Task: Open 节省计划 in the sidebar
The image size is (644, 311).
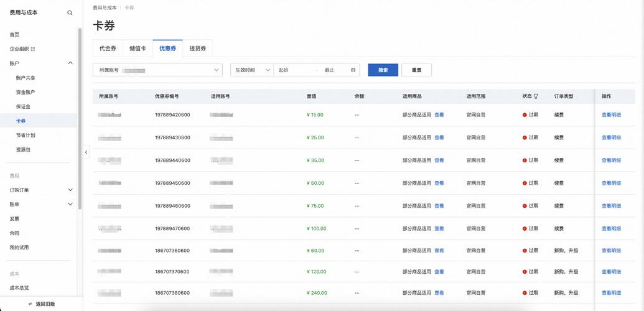Action: tap(26, 135)
